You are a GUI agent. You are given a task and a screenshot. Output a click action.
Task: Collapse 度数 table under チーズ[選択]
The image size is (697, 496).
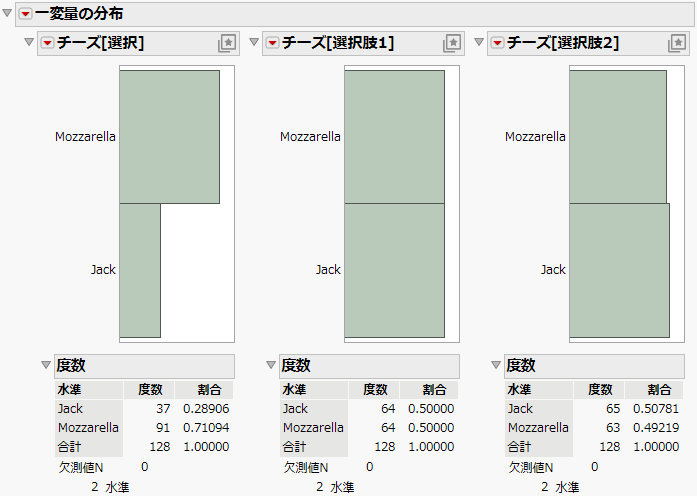tap(46, 365)
